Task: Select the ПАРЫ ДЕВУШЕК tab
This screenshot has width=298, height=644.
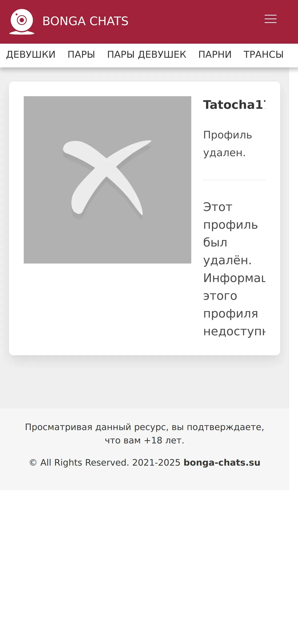Action: tap(147, 55)
